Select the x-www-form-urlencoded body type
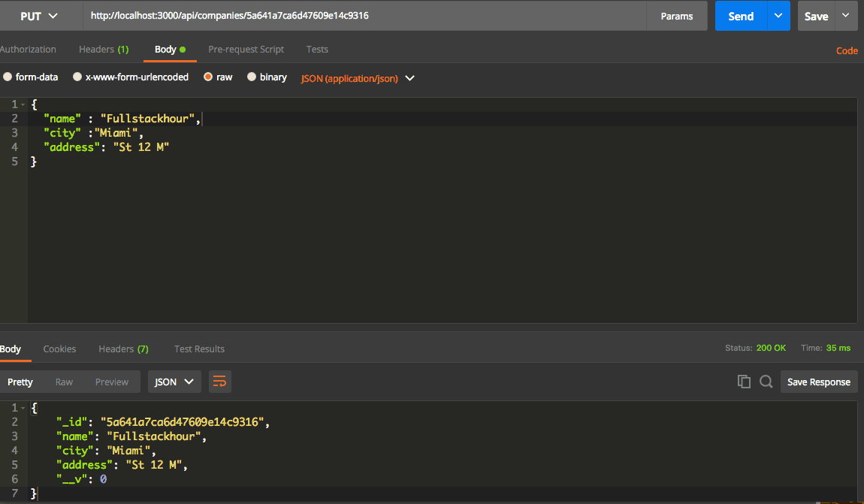Image resolution: width=864 pixels, height=504 pixels. click(x=131, y=77)
